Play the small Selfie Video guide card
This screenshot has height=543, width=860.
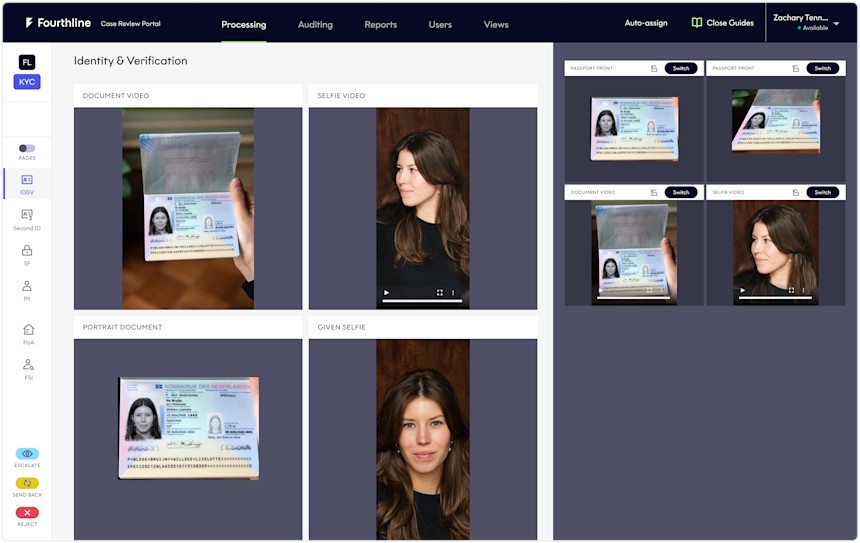(x=743, y=290)
